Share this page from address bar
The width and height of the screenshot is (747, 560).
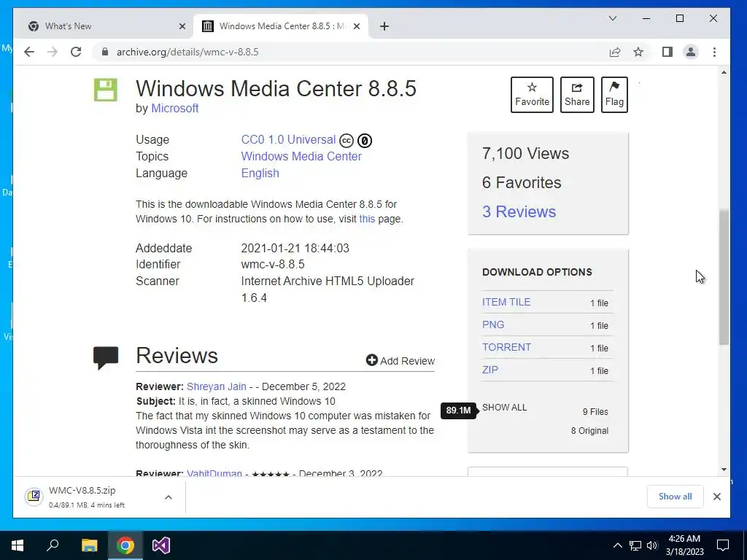pos(615,52)
